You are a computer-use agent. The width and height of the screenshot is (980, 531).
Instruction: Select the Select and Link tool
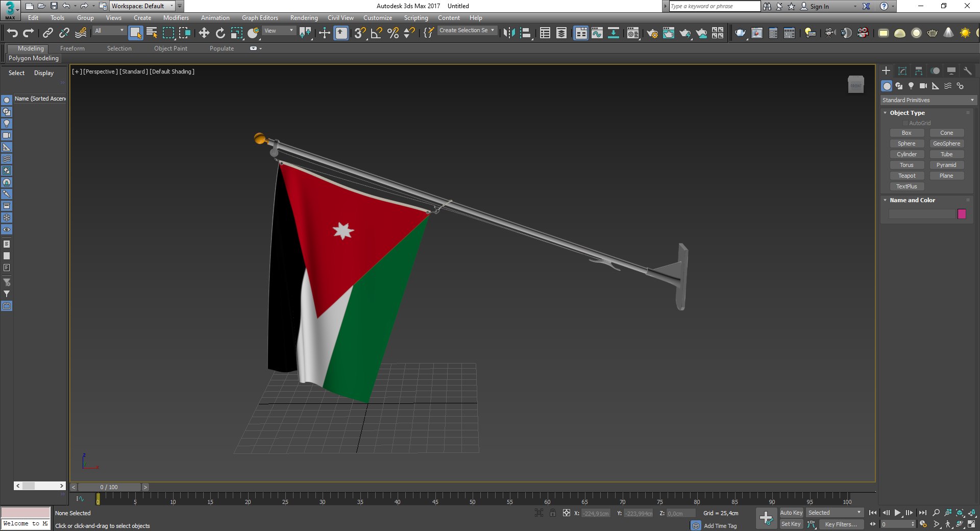pyautogui.click(x=47, y=33)
